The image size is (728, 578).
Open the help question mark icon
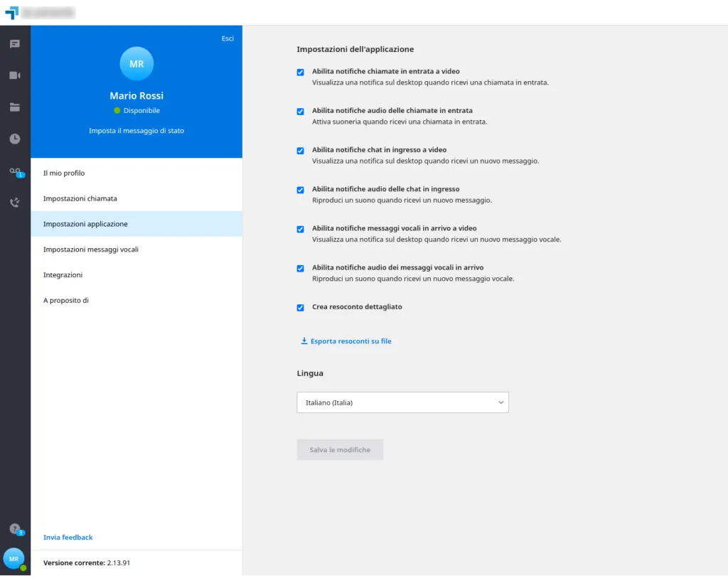click(x=15, y=529)
